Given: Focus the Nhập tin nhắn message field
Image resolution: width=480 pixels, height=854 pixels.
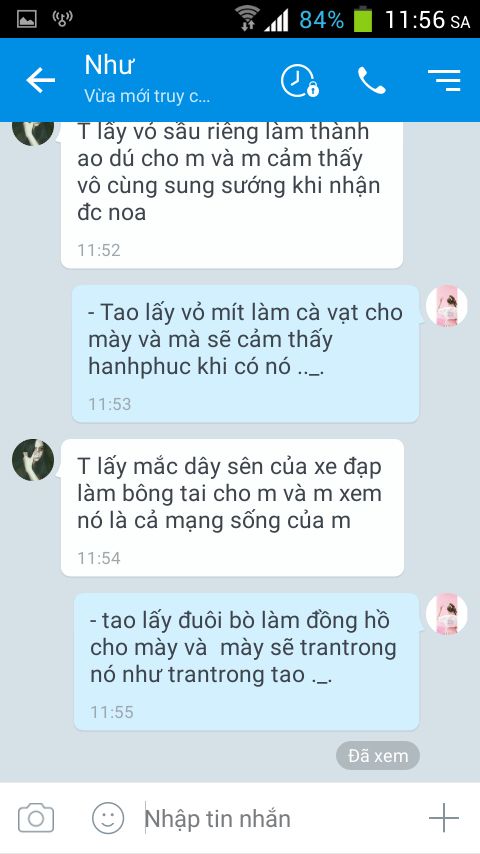Looking at the screenshot, I should click(278, 819).
